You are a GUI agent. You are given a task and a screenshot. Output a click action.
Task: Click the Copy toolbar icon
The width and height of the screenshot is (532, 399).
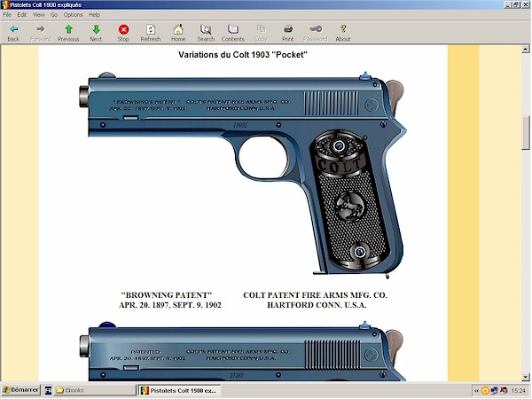tap(261, 29)
